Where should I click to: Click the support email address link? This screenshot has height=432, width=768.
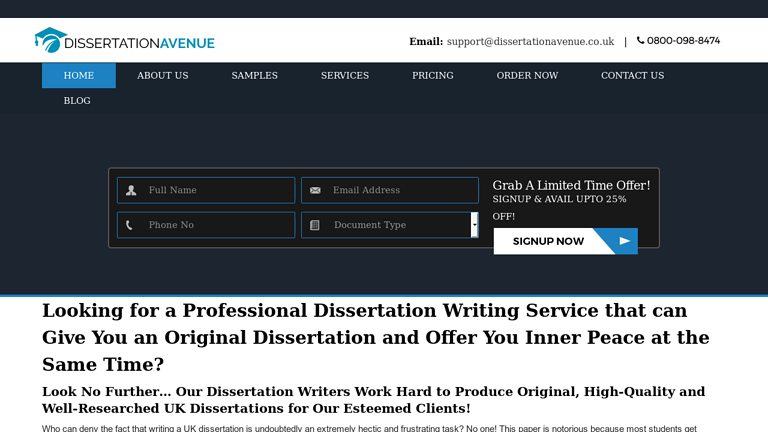tap(530, 41)
